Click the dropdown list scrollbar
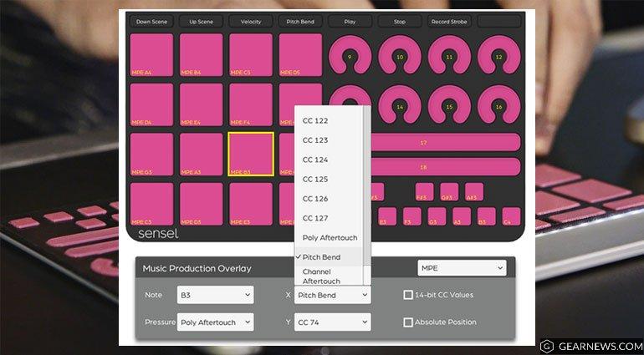Screen dimensions: 644x355 pyautogui.click(x=367, y=195)
